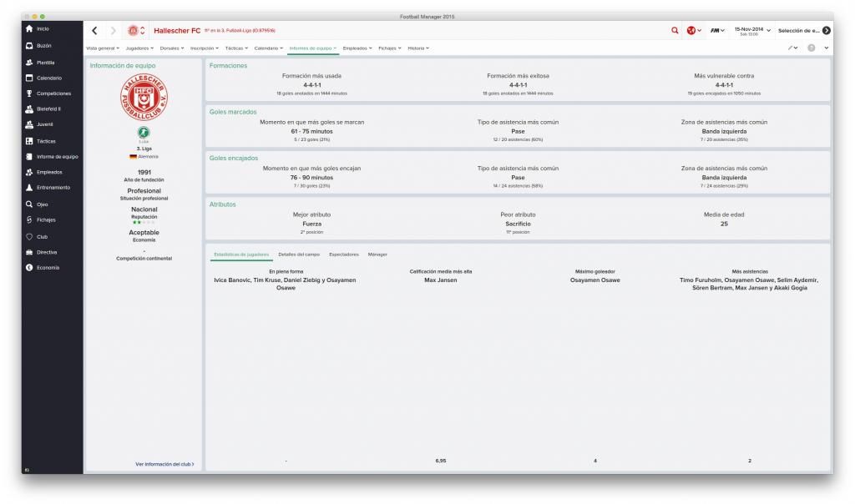Open the Buzón inbox icon
Viewport: 855px width, 504px height.
pyautogui.click(x=29, y=46)
